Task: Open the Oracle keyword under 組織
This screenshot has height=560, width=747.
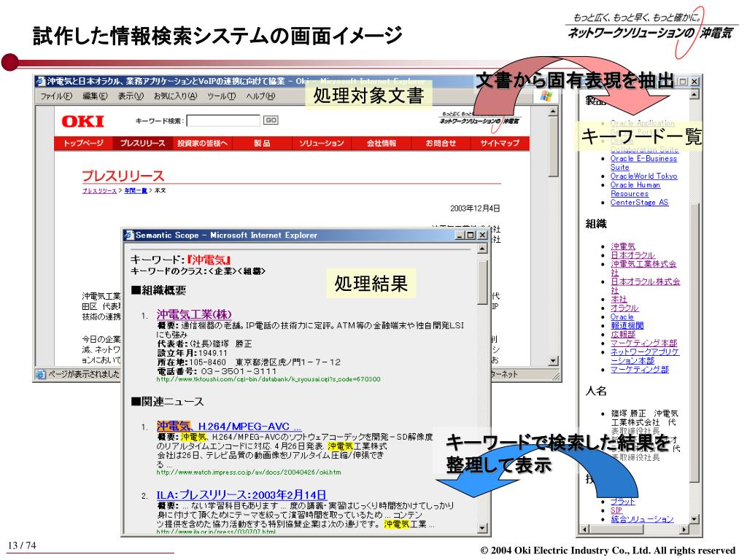Action: [x=622, y=316]
